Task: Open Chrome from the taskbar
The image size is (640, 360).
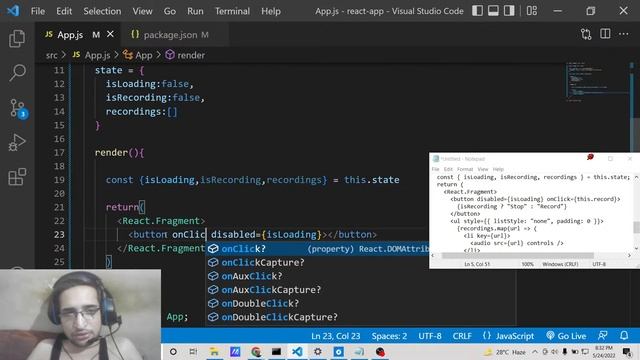Action: pyautogui.click(x=256, y=351)
